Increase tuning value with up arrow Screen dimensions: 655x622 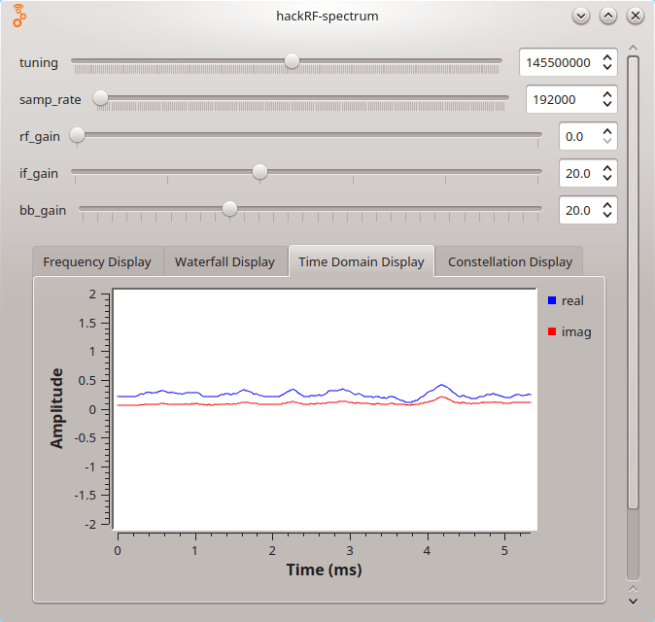[606, 57]
